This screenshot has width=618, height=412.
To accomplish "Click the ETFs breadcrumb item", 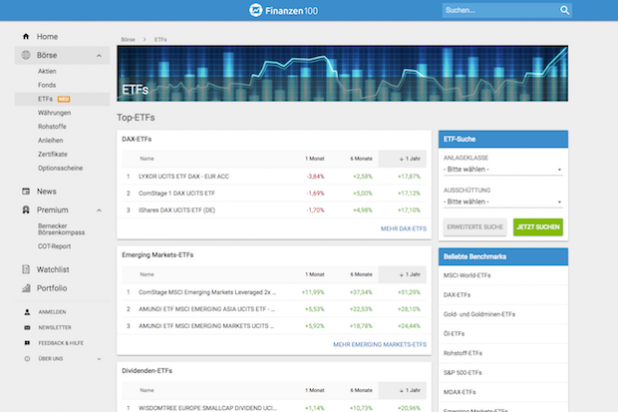I will 160,39.
